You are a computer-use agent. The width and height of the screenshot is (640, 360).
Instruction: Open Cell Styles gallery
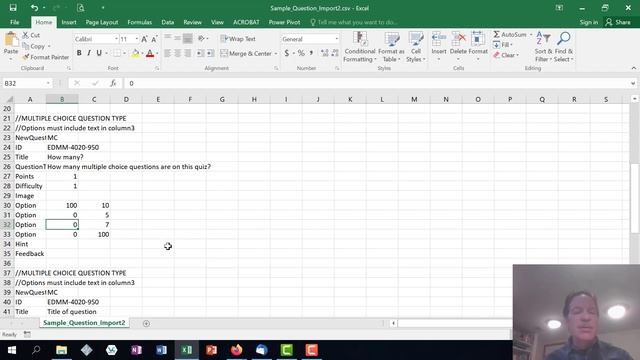pyautogui.click(x=416, y=47)
